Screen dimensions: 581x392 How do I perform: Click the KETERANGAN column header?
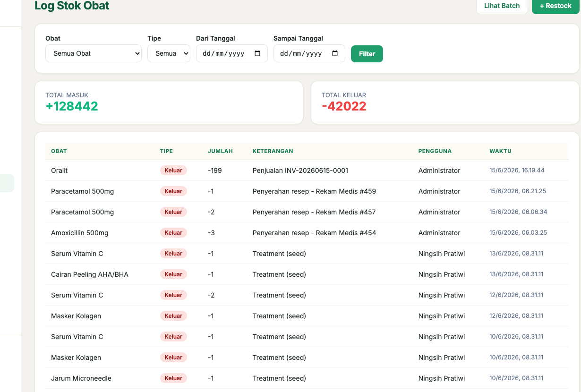point(273,151)
